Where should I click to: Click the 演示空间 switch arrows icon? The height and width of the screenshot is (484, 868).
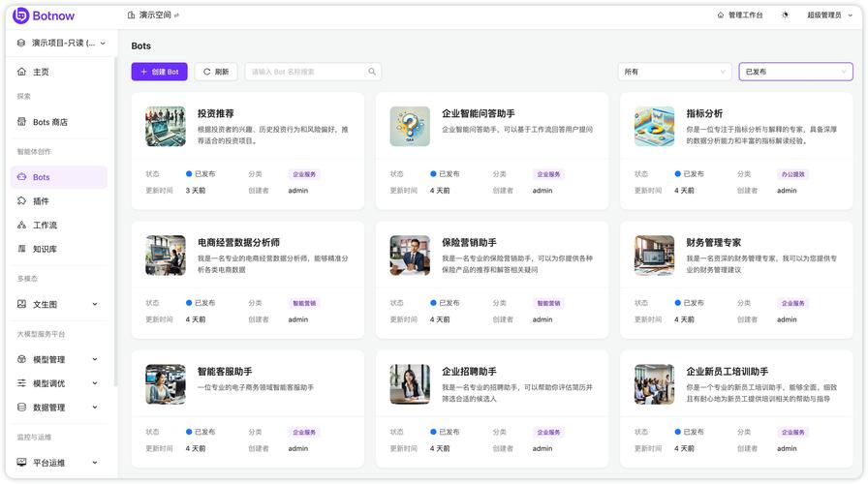[176, 15]
